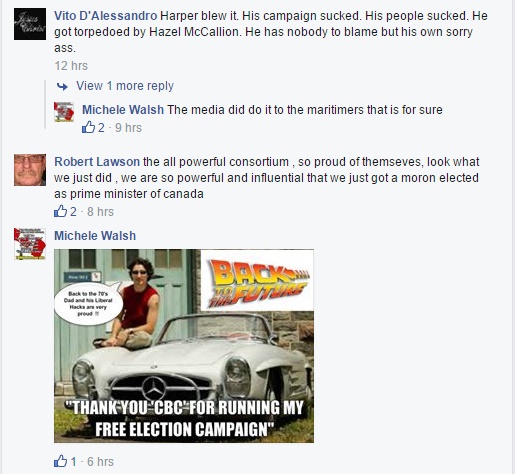Open Vito D'Alessandro's profile name link

[106, 16]
